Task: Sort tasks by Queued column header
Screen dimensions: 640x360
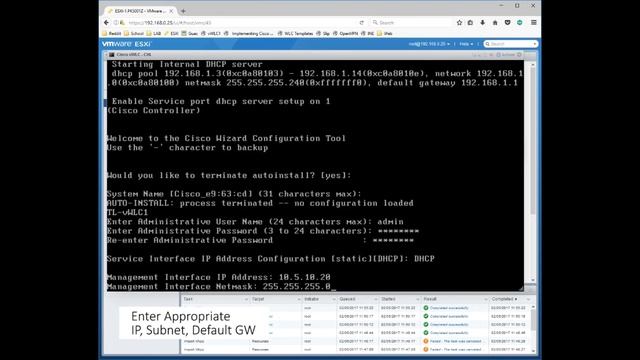Action: 347,299
